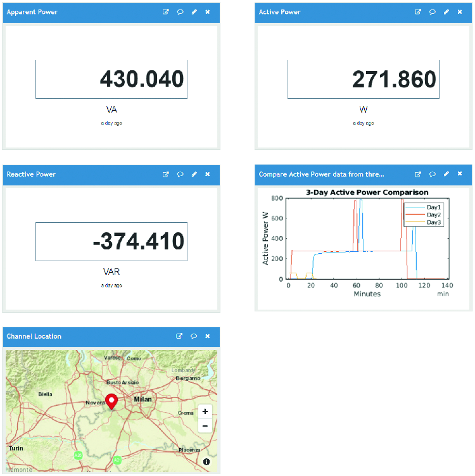Image resolution: width=475 pixels, height=476 pixels.
Task: Open comments for Compare Active Power widget
Action: (432, 174)
